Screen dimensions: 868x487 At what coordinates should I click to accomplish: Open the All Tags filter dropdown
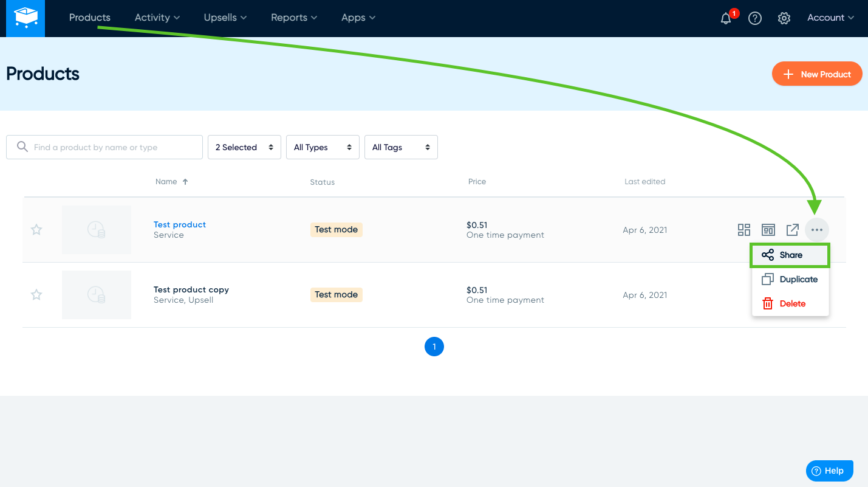[401, 147]
